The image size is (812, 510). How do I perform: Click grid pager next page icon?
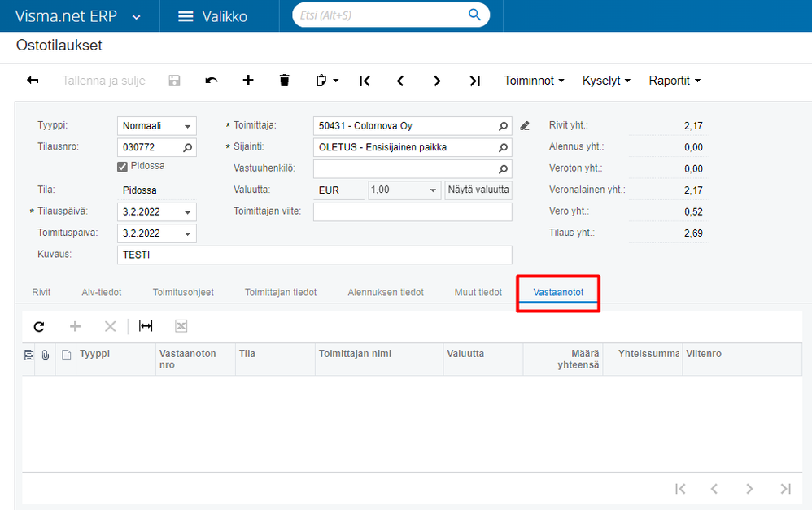point(749,488)
